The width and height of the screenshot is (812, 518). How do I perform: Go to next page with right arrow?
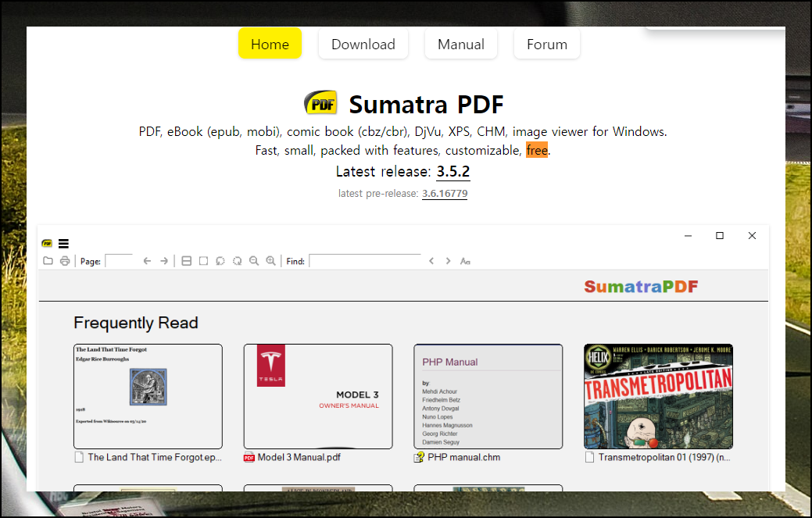pyautogui.click(x=164, y=261)
